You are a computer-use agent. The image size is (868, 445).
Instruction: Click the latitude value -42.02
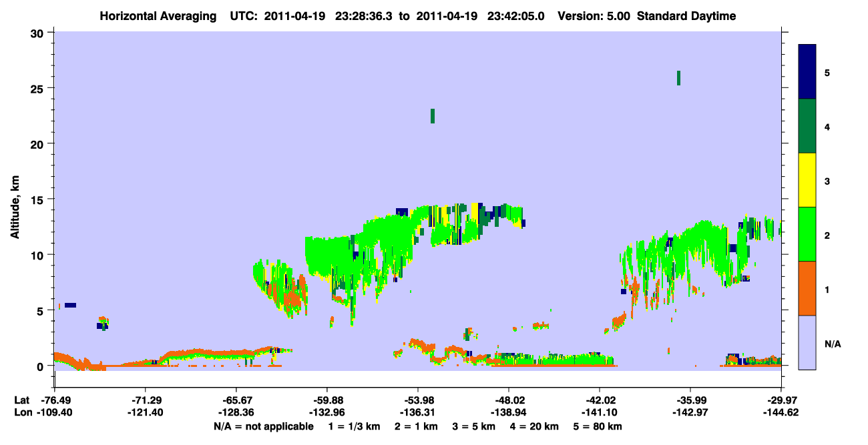(600, 400)
